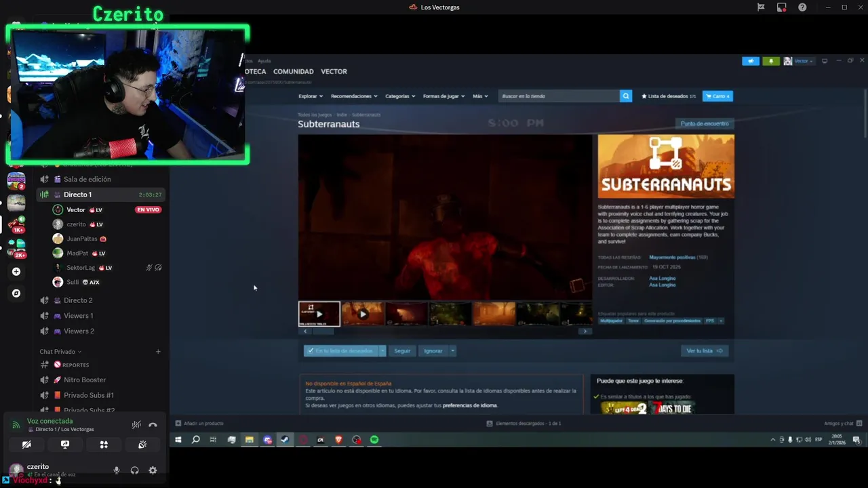The image size is (868, 488).
Task: Open taskbar search magnifier
Action: (x=196, y=440)
